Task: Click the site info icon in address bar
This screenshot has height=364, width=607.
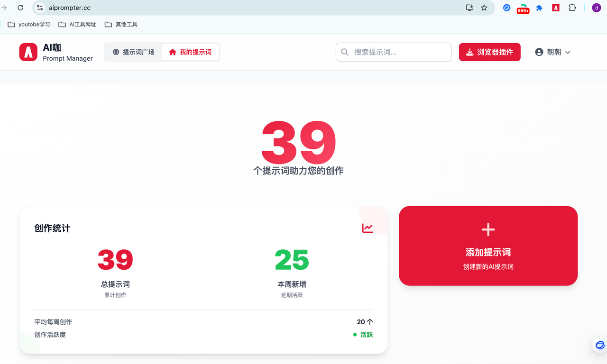Action: coord(40,8)
